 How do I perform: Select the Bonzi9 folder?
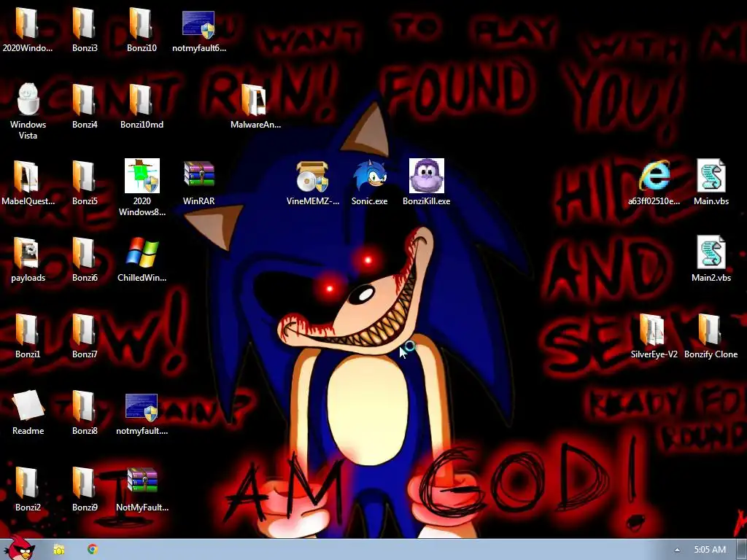[85, 483]
